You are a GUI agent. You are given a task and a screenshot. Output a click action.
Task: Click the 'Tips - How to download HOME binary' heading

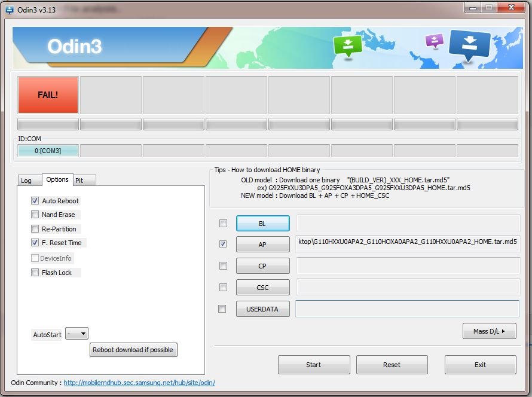click(x=267, y=170)
